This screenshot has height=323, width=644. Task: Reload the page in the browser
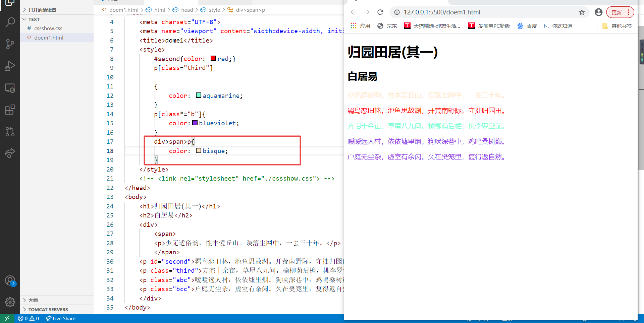tap(380, 12)
